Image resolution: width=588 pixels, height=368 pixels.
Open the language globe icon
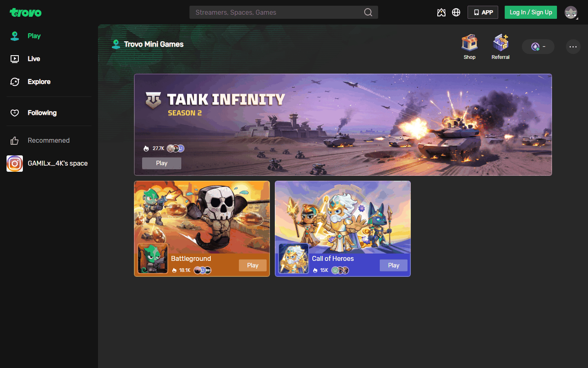pos(456,12)
